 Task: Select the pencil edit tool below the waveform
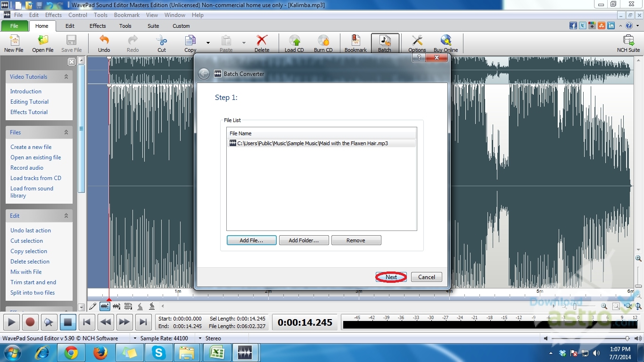click(x=93, y=306)
